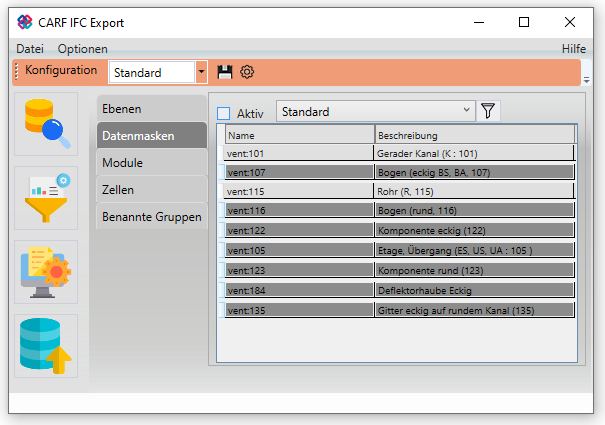Close the CARF IFC Export window
The height and width of the screenshot is (425, 605).
[x=570, y=22]
